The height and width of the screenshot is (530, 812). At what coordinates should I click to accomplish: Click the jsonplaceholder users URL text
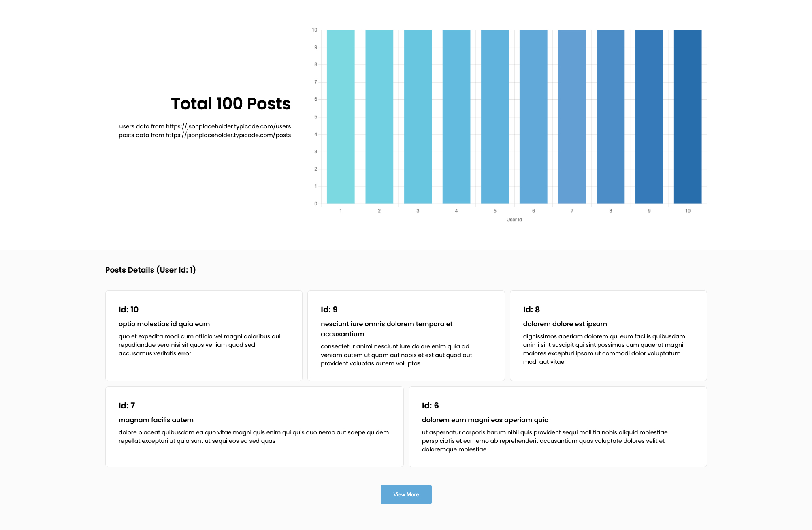coord(228,126)
